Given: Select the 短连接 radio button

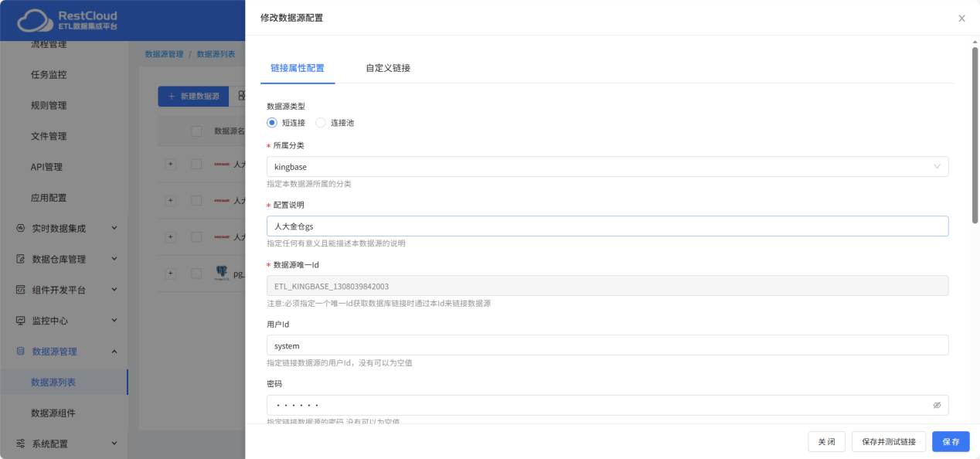Looking at the screenshot, I should pyautogui.click(x=272, y=122).
